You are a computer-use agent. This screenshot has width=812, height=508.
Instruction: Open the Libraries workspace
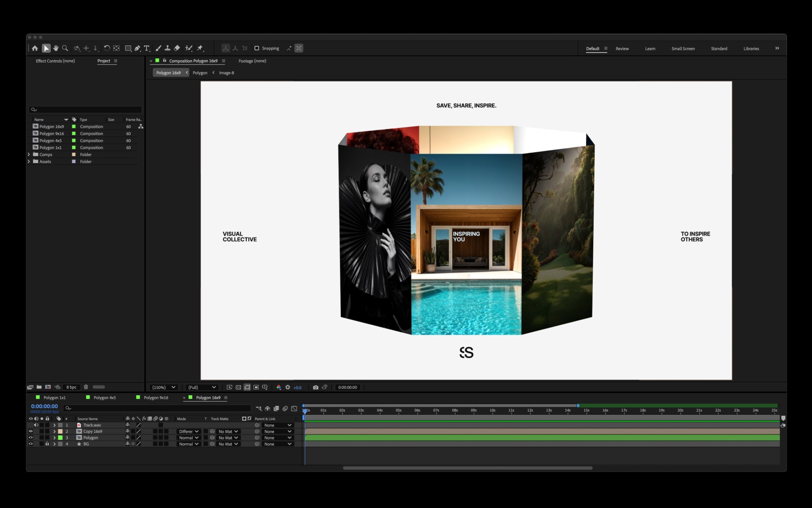(x=751, y=49)
